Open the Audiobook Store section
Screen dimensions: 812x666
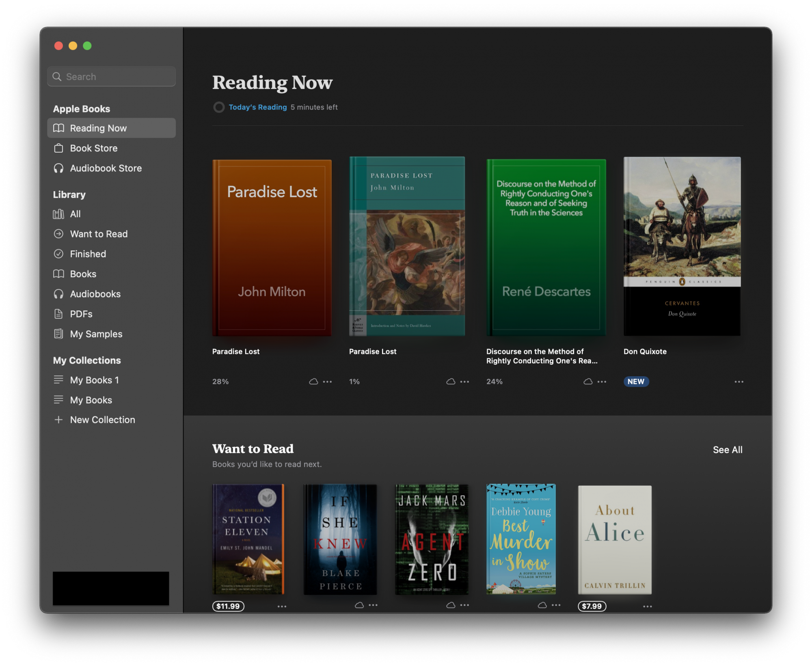[x=111, y=168]
